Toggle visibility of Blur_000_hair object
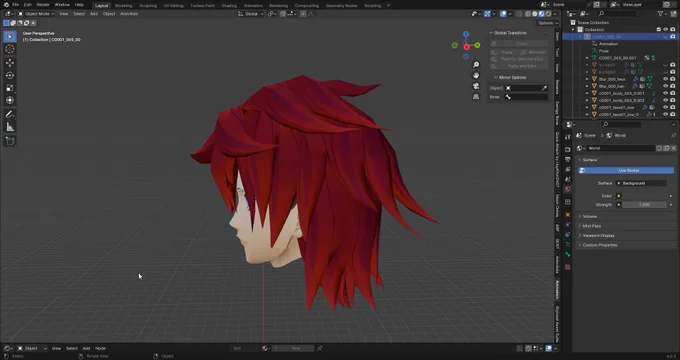 [666, 86]
